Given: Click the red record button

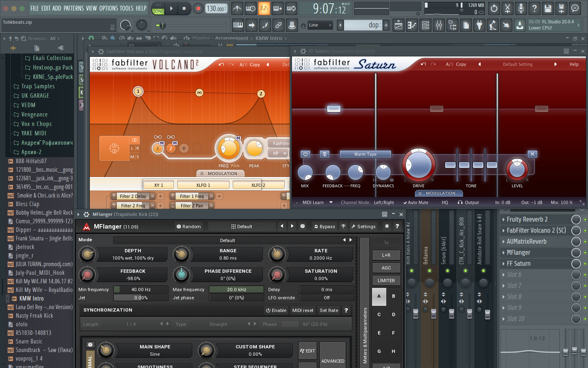Looking at the screenshot, I should [198, 8].
